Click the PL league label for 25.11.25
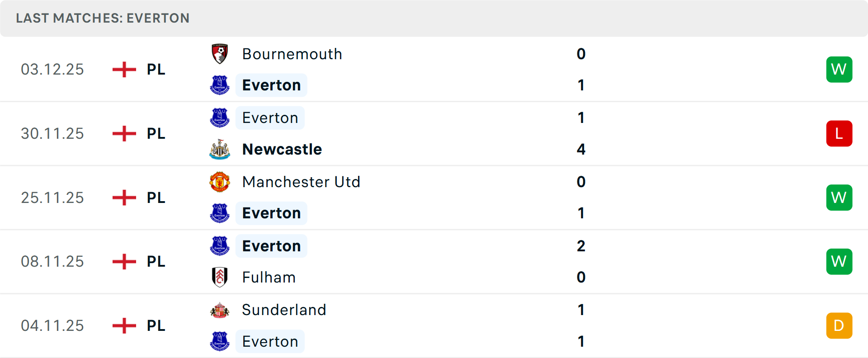 coord(156,198)
